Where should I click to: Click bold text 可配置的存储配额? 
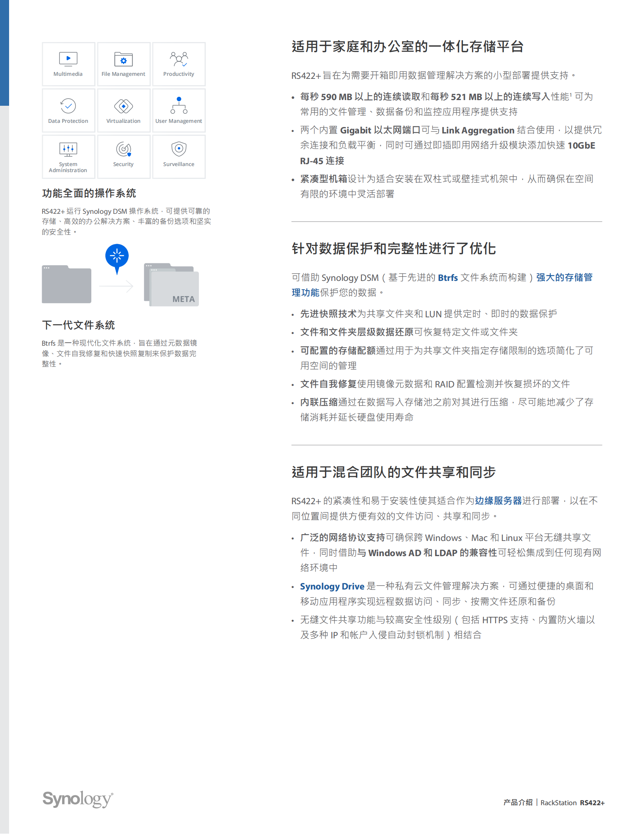click(x=338, y=351)
